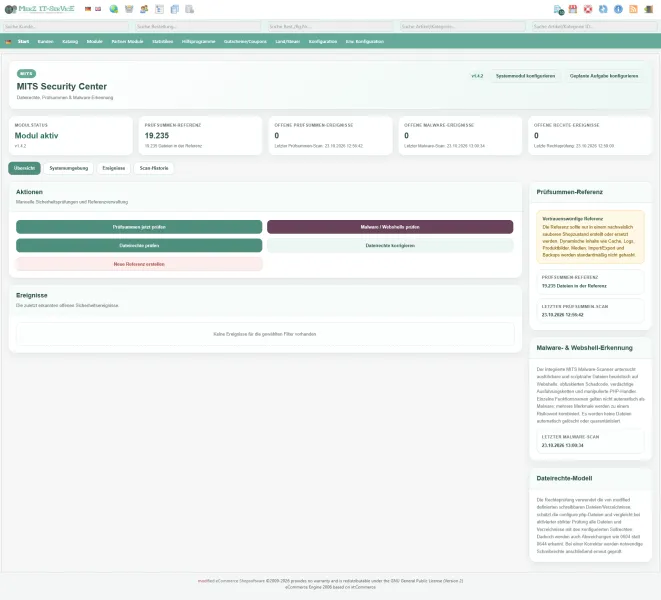Click the logout door icon
This screenshot has width=661, height=600.
coord(648,9)
